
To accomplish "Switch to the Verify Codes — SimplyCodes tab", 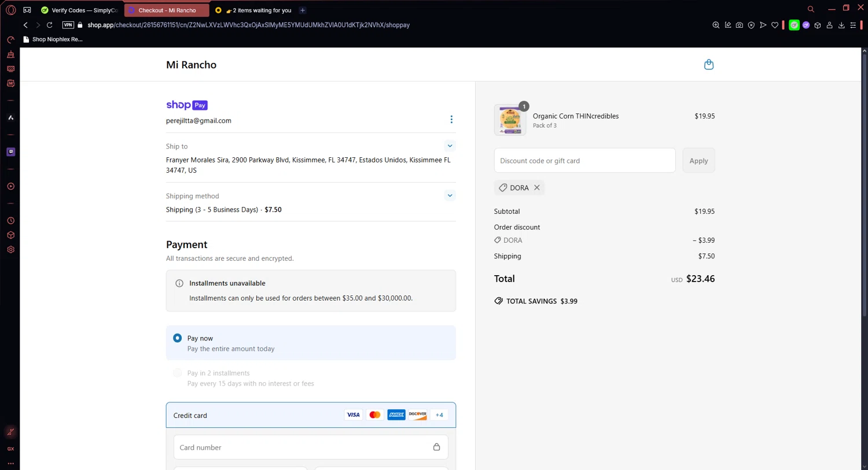I will pyautogui.click(x=79, y=10).
